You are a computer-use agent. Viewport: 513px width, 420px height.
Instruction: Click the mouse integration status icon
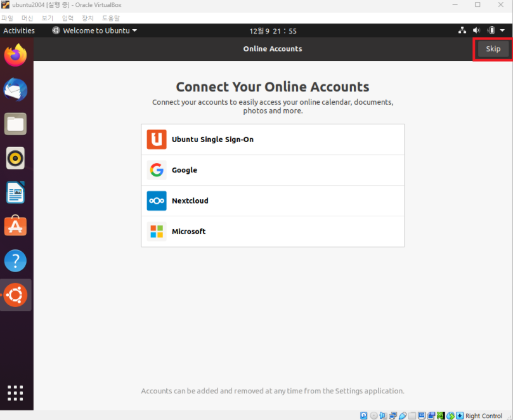450,416
